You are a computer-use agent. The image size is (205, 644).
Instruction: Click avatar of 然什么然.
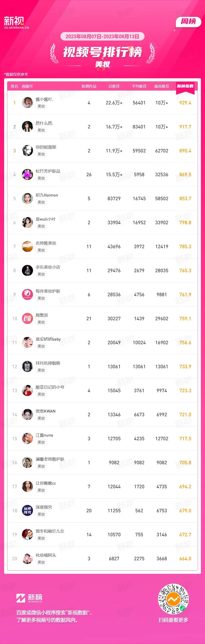pos(27,127)
